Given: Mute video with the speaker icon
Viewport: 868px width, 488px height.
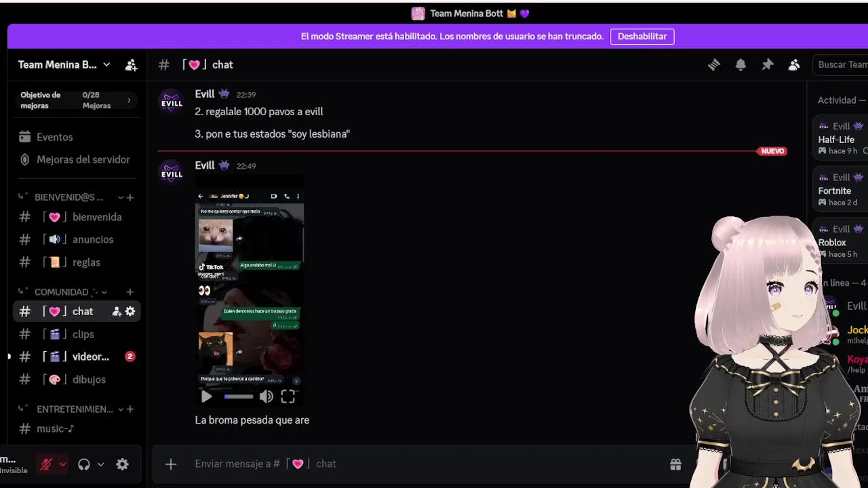Looking at the screenshot, I should coord(267,396).
